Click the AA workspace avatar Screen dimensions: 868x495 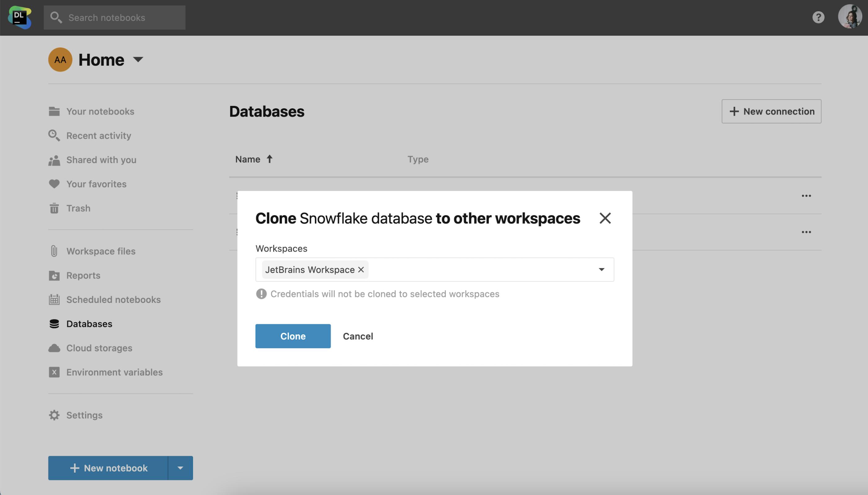click(60, 59)
